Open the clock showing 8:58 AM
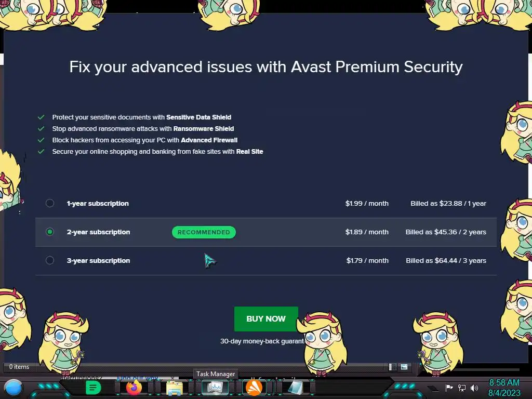 tap(503, 388)
